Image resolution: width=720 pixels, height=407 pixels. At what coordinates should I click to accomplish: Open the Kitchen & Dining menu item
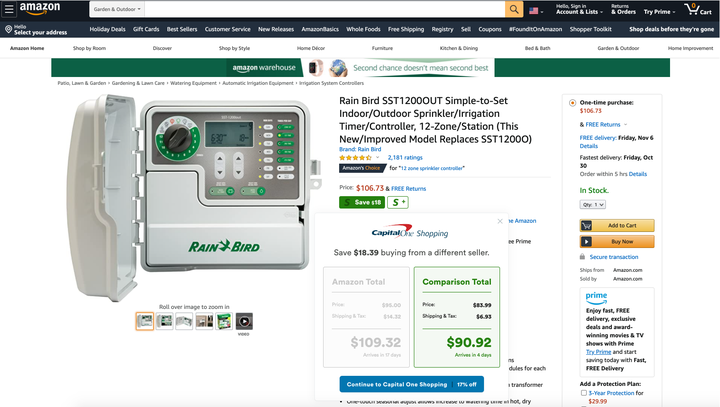click(459, 48)
